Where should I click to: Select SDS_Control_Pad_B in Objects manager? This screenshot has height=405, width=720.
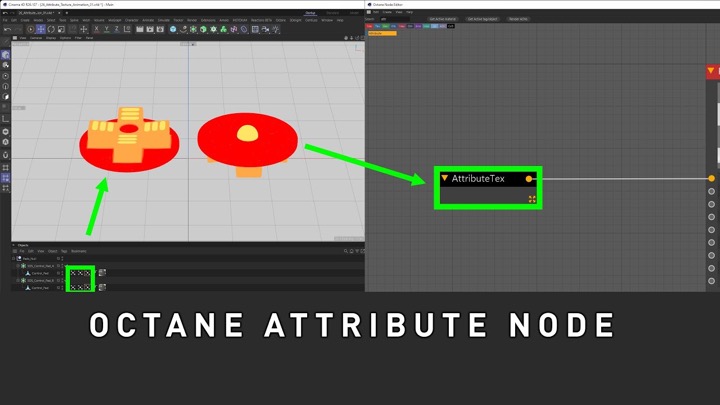point(40,280)
